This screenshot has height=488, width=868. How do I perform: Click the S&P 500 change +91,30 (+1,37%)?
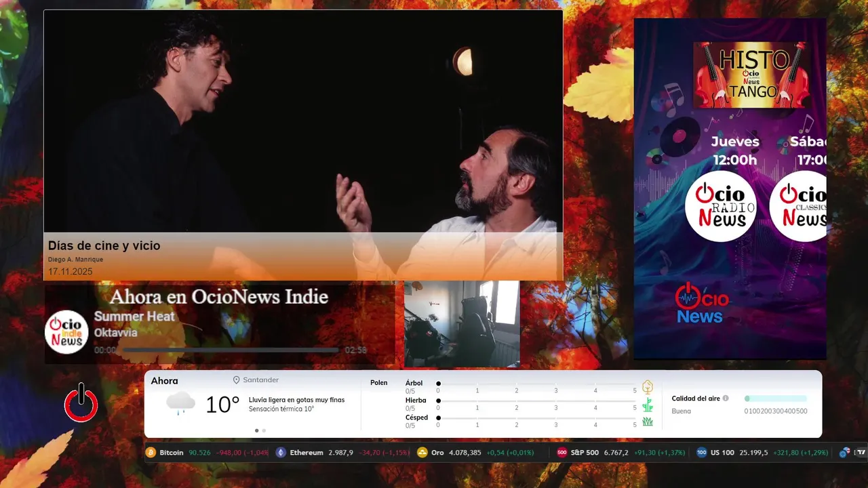[660, 453]
